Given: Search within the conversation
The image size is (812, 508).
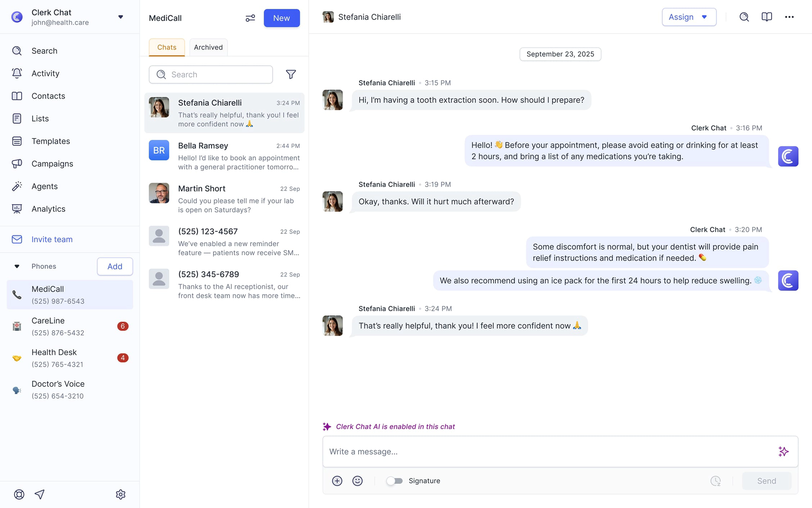Looking at the screenshot, I should pos(744,17).
